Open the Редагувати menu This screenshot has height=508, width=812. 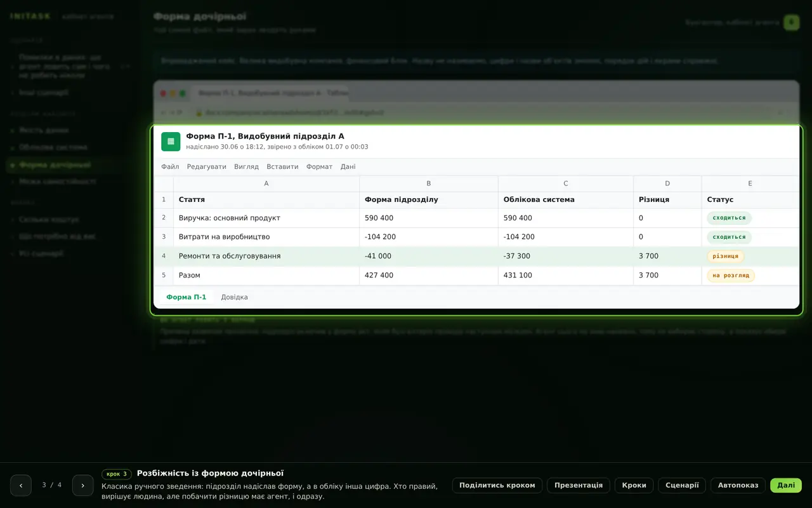[206, 167]
